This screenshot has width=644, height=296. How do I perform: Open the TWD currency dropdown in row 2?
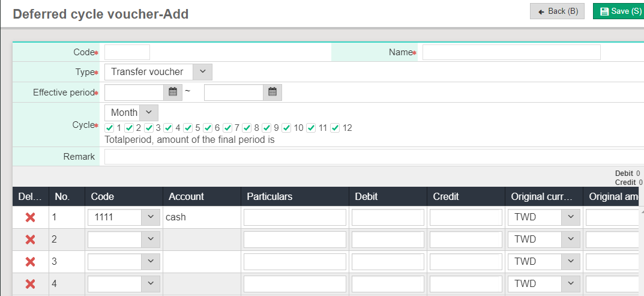tap(570, 240)
